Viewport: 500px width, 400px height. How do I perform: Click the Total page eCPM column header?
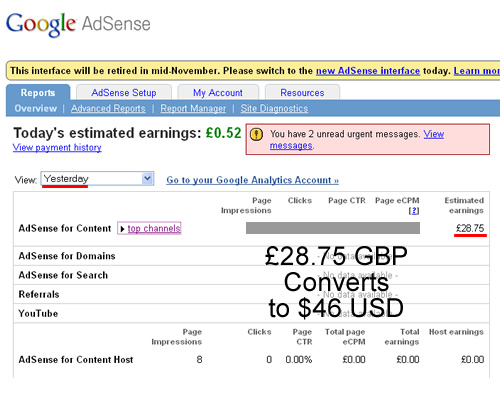[345, 337]
